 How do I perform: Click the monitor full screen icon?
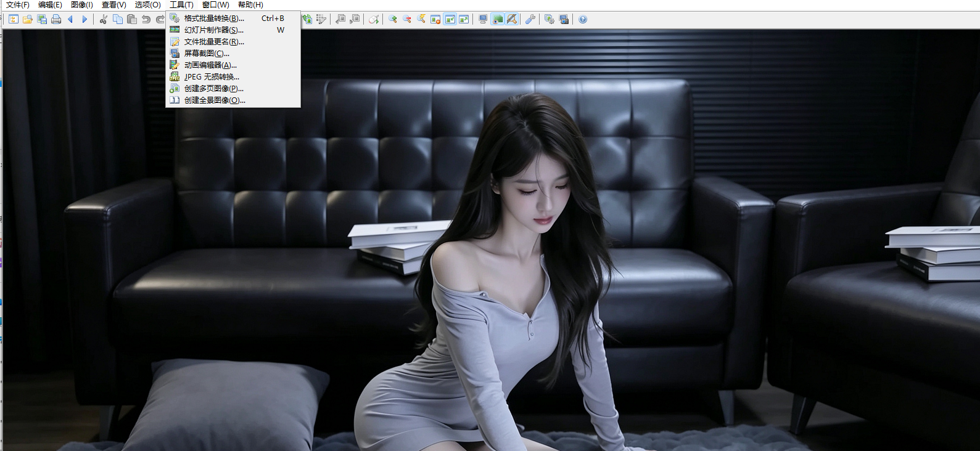point(483,19)
